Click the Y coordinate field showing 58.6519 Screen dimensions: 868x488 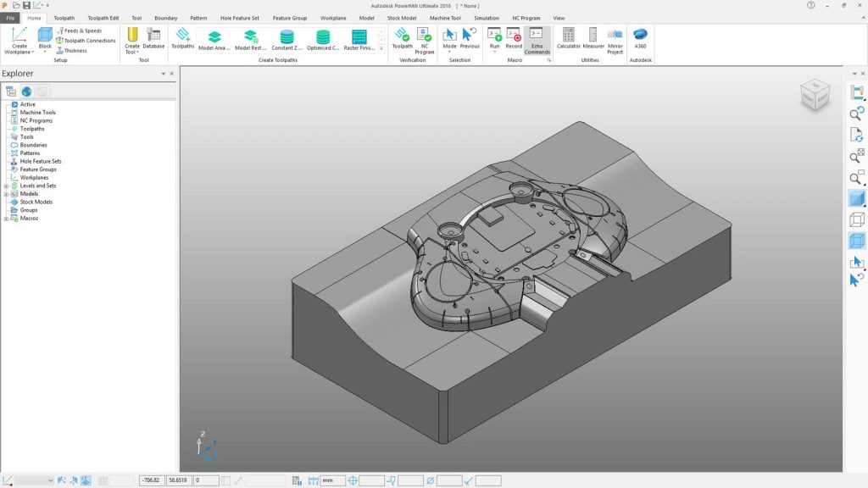pyautogui.click(x=178, y=481)
